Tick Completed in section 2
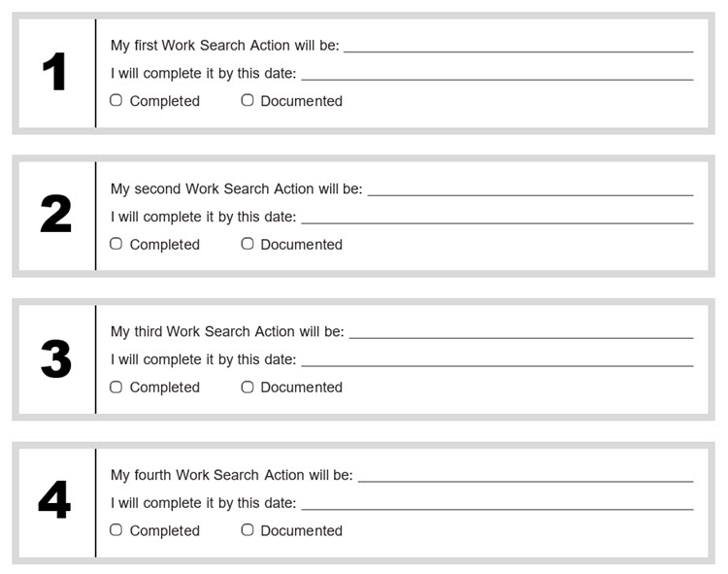Screen dimensions: 728x574 [x=116, y=244]
